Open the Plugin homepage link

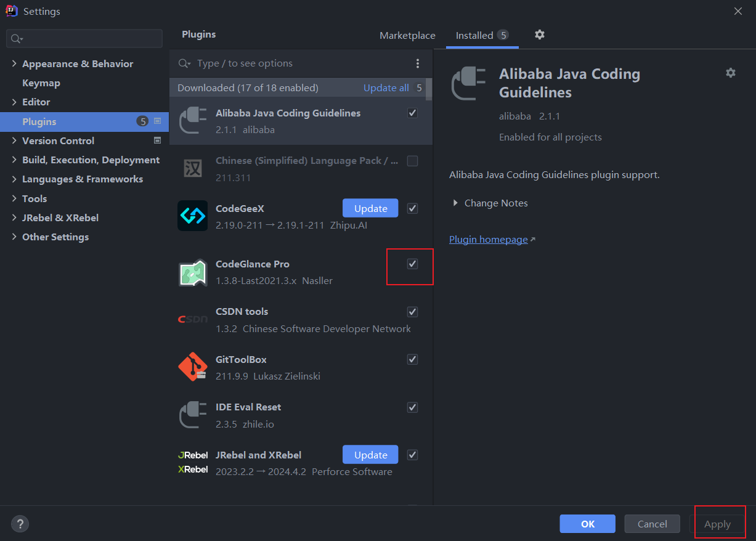point(489,239)
